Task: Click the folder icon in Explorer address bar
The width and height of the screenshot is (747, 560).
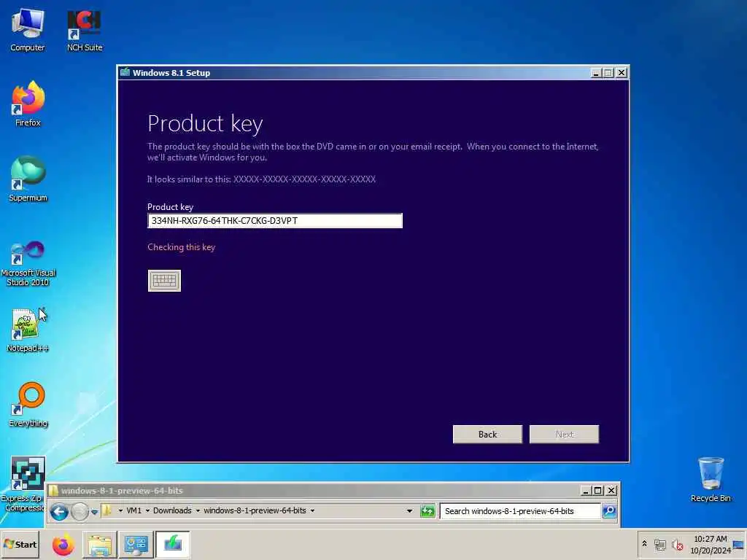Action: tap(108, 510)
